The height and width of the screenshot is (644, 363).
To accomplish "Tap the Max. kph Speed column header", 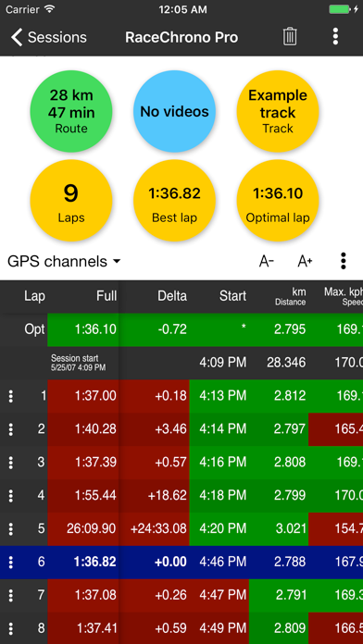I will pos(344,296).
